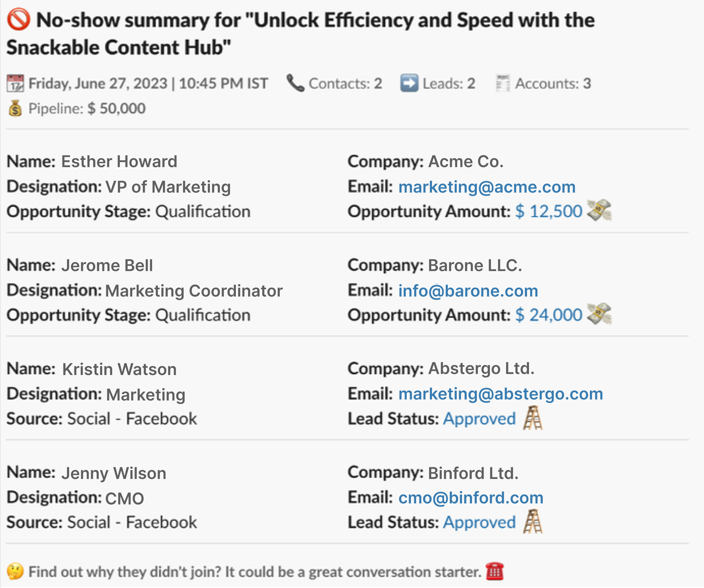Click Approved lead status for Abstergo

pos(479,419)
